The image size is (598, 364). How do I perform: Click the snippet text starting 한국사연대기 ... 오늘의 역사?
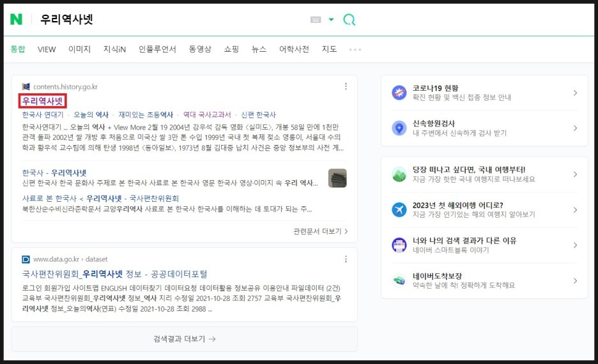point(183,137)
